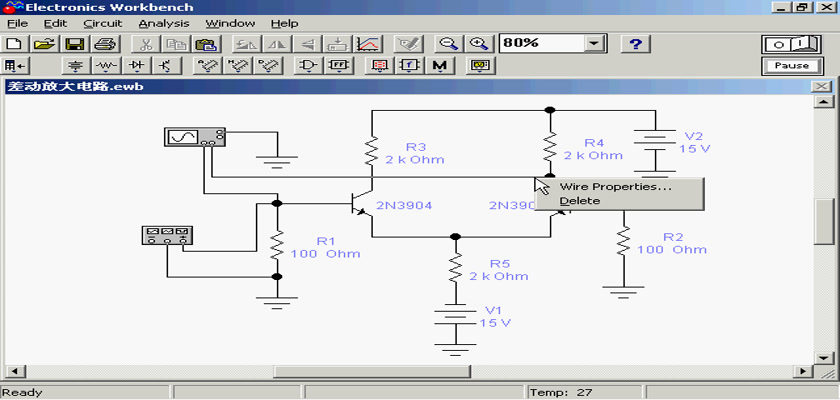The width and height of the screenshot is (840, 400).
Task: Click horizontal scrollbar right arrow
Action: click(x=802, y=371)
